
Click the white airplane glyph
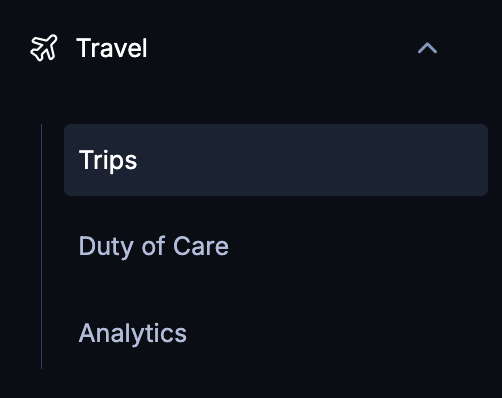click(44, 48)
